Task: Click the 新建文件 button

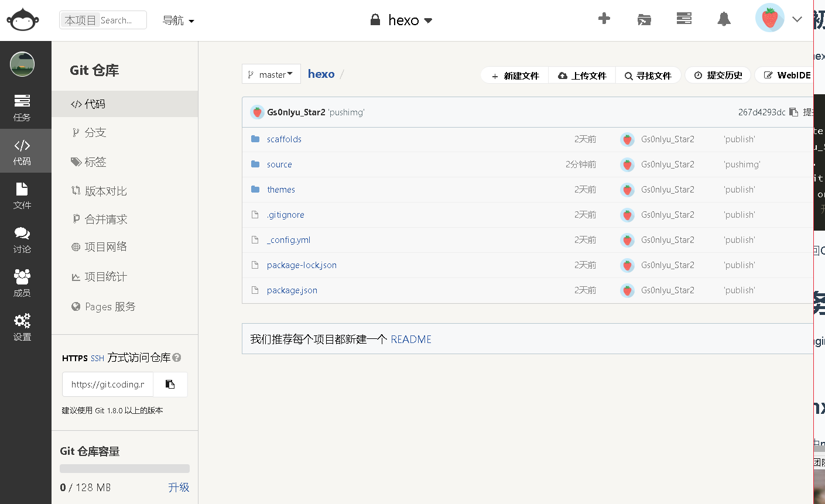Action: pyautogui.click(x=515, y=76)
